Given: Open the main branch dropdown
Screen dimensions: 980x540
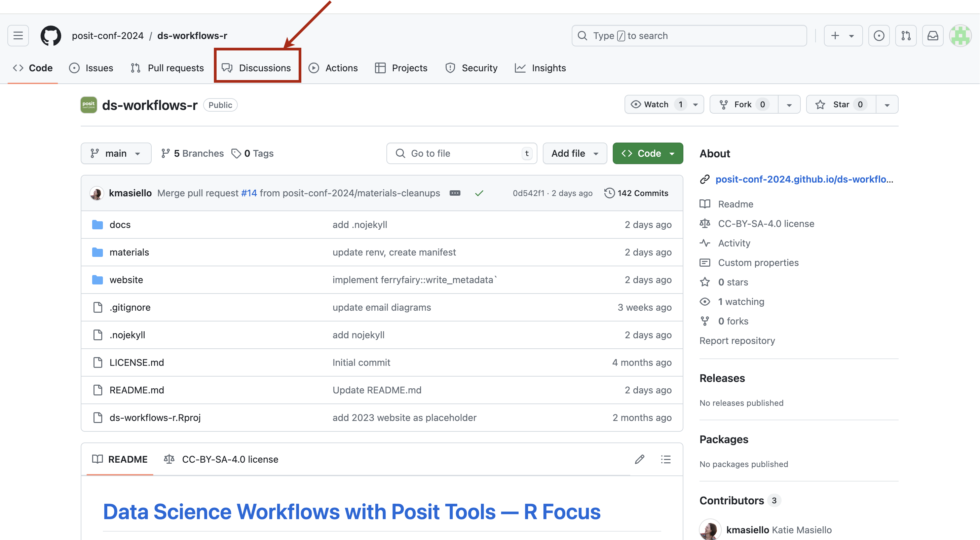Looking at the screenshot, I should (116, 153).
